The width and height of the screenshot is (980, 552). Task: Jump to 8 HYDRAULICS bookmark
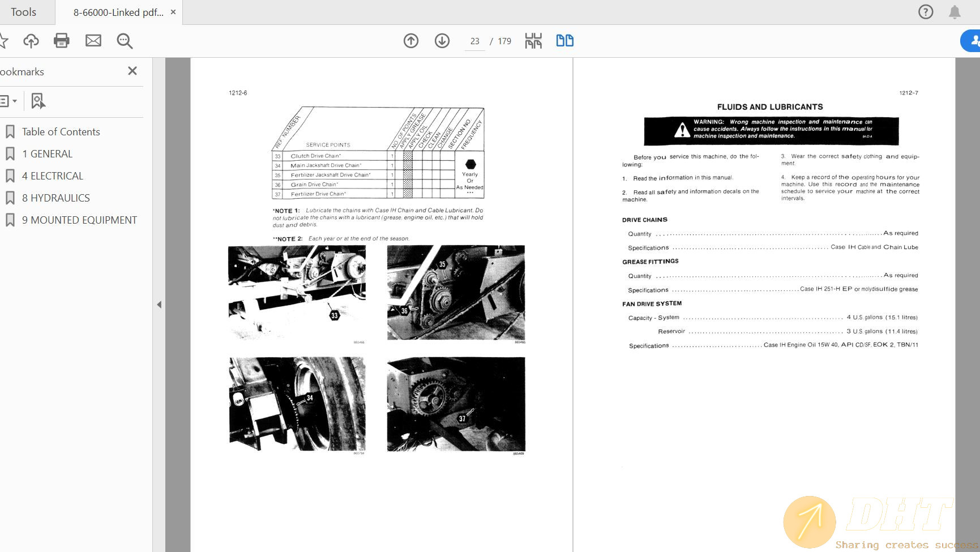pos(55,198)
